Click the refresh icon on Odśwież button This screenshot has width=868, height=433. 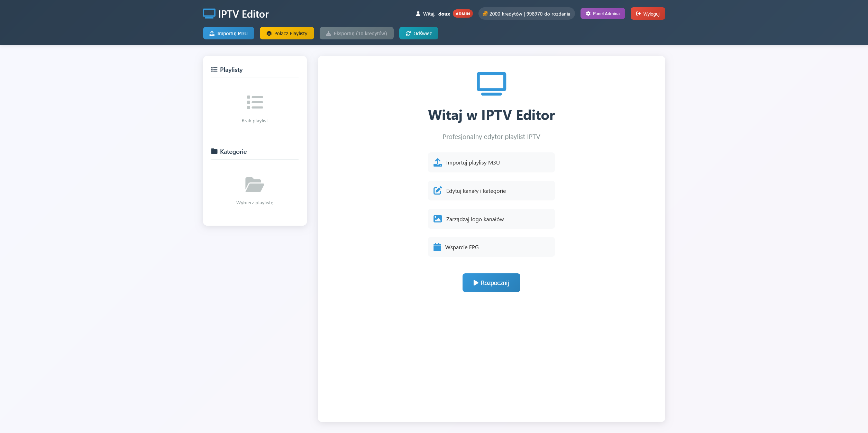click(x=409, y=33)
